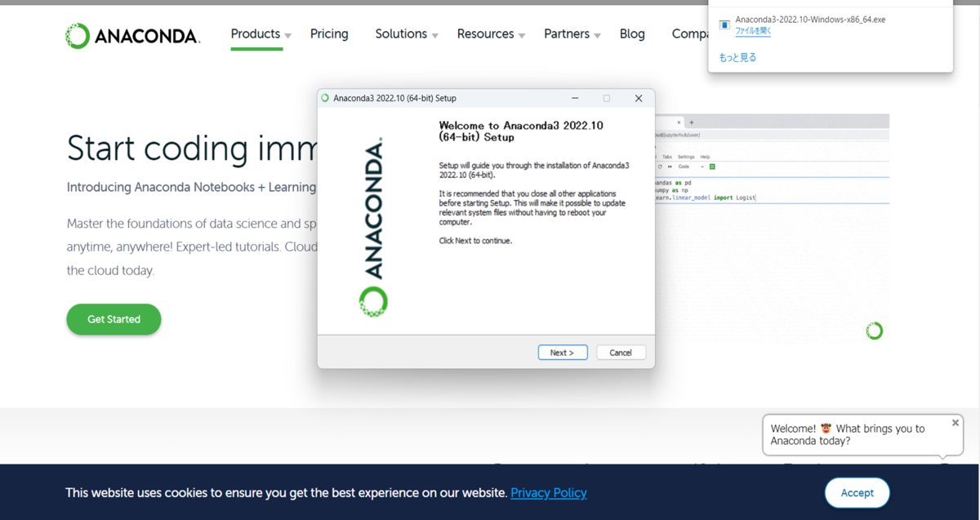
Task: Expand the Solutions dropdown
Action: [x=407, y=33]
